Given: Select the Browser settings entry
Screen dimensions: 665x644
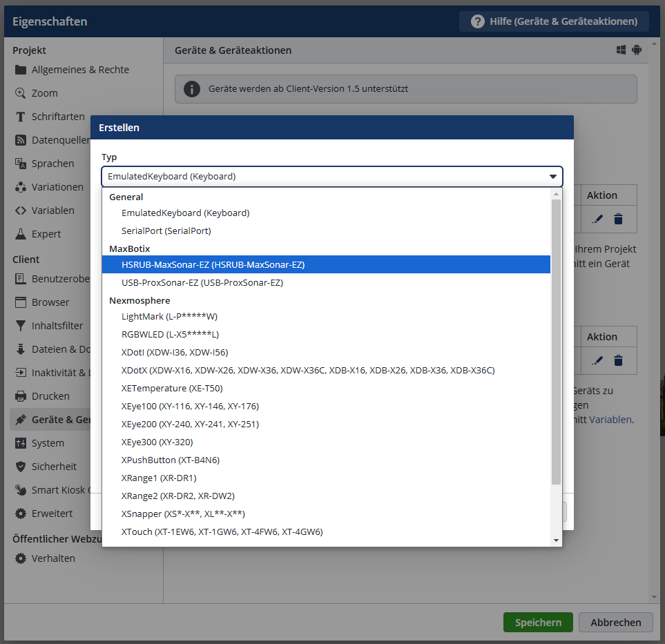Looking at the screenshot, I should click(x=50, y=302).
